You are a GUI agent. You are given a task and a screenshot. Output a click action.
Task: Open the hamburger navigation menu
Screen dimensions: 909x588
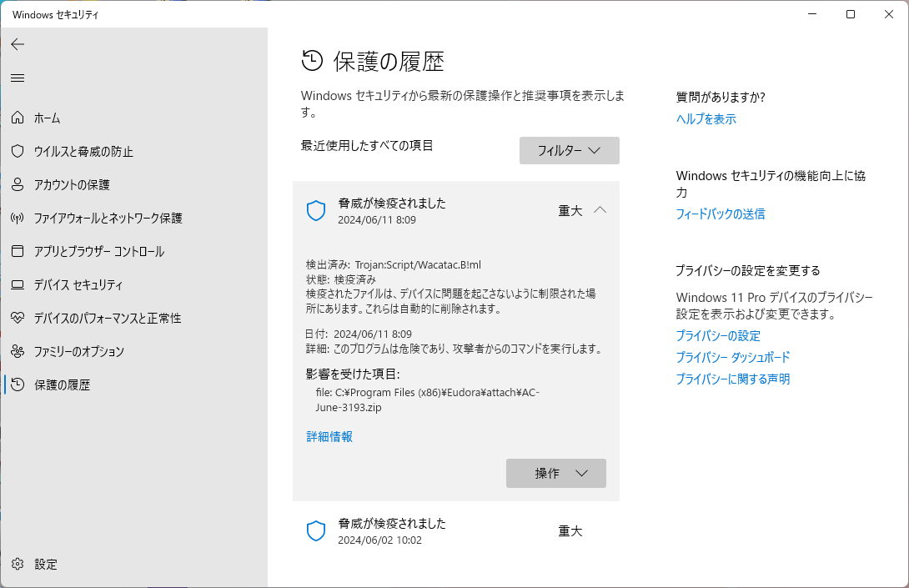[18, 78]
